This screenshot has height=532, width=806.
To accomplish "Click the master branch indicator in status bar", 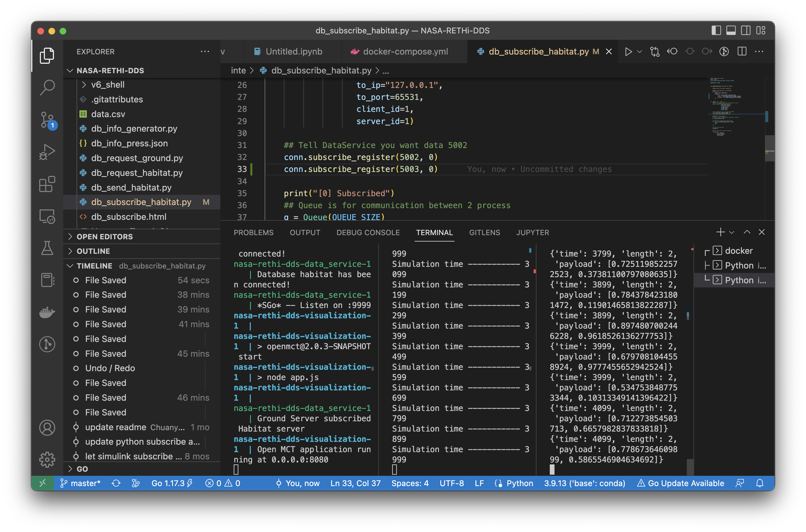I will tap(80, 483).
